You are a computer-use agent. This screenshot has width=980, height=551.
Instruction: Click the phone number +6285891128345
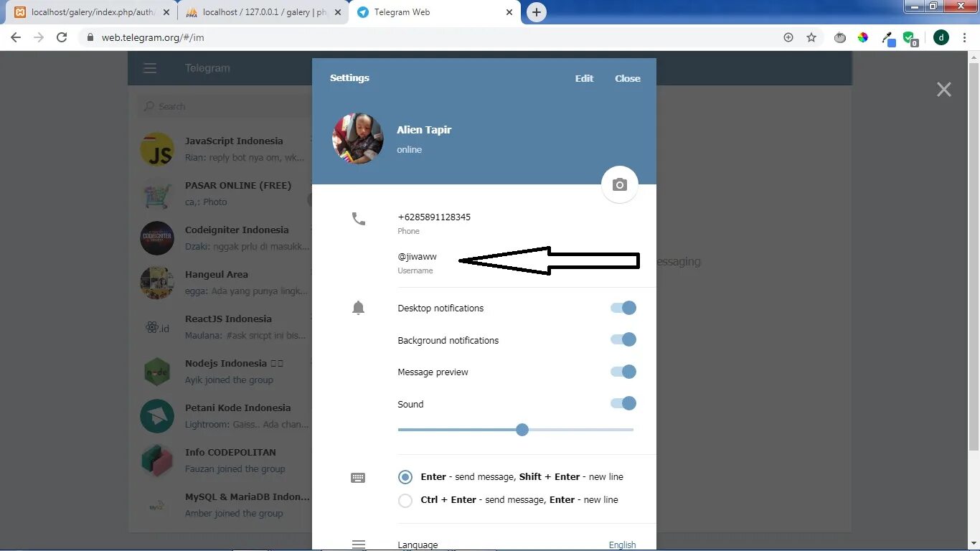click(x=434, y=217)
